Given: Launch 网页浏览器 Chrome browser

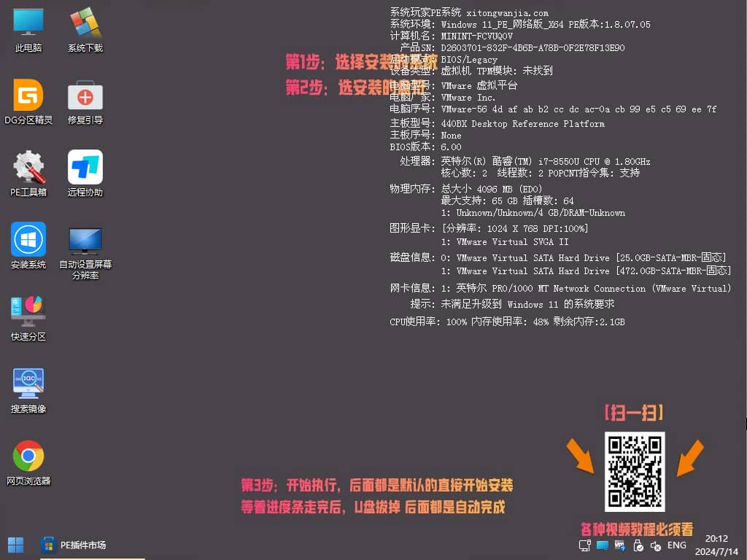Looking at the screenshot, I should coord(28,462).
